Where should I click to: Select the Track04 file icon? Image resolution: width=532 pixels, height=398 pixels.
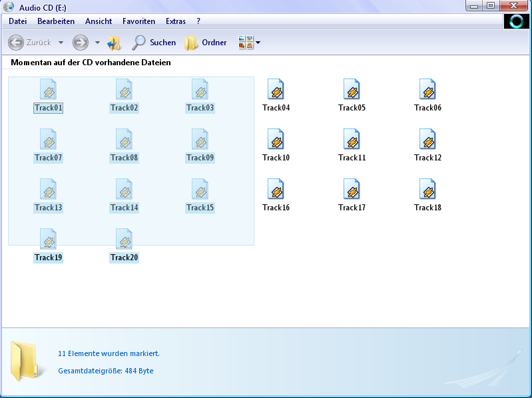276,89
